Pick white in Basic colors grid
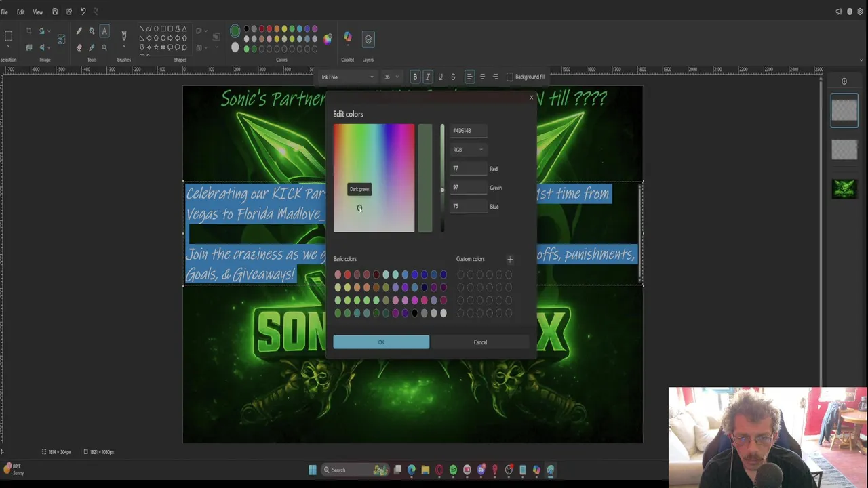Viewport: 868px width, 488px height. tap(443, 313)
